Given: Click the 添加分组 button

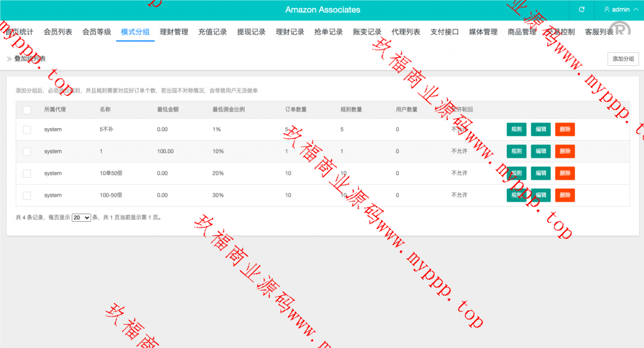Looking at the screenshot, I should pyautogui.click(x=623, y=59).
